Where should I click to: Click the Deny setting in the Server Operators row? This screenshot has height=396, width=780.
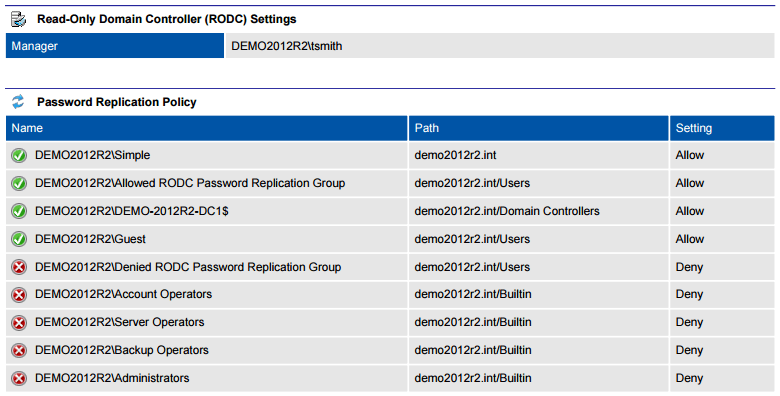click(689, 323)
